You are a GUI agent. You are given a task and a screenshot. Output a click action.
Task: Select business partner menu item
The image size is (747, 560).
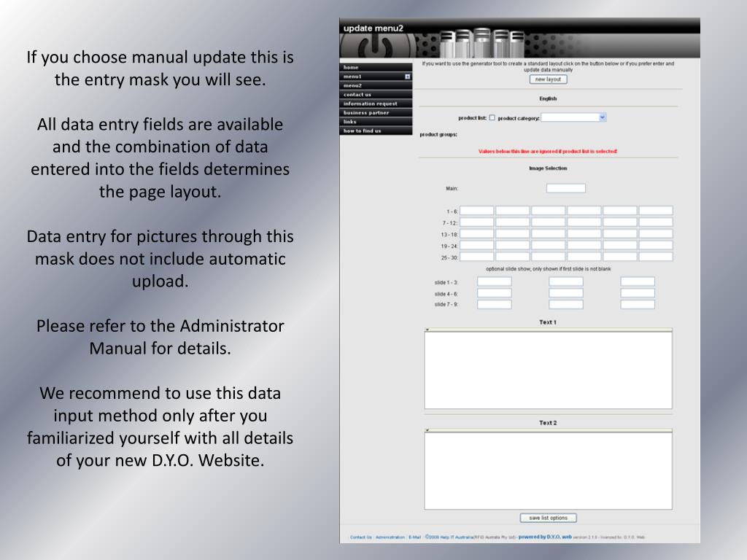(376, 113)
